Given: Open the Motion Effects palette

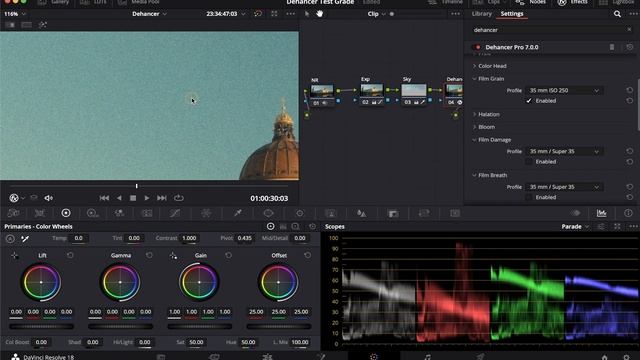Looking at the screenshot, I should [x=147, y=213].
